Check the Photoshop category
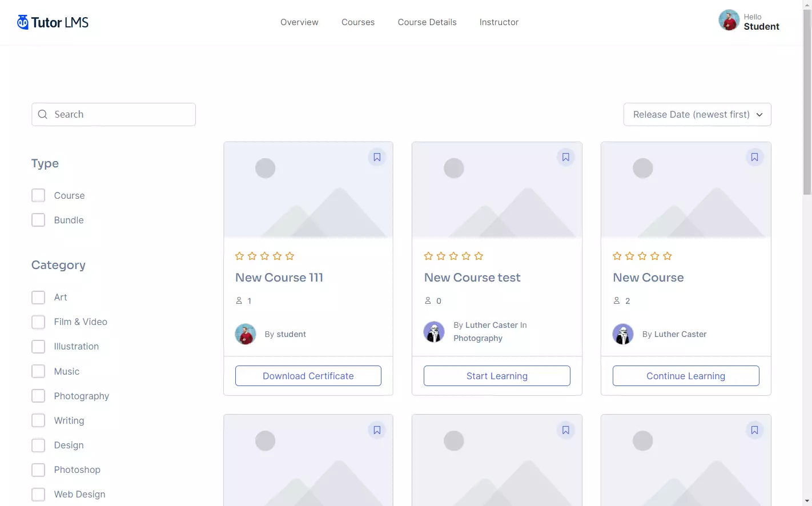The width and height of the screenshot is (812, 506). (38, 469)
